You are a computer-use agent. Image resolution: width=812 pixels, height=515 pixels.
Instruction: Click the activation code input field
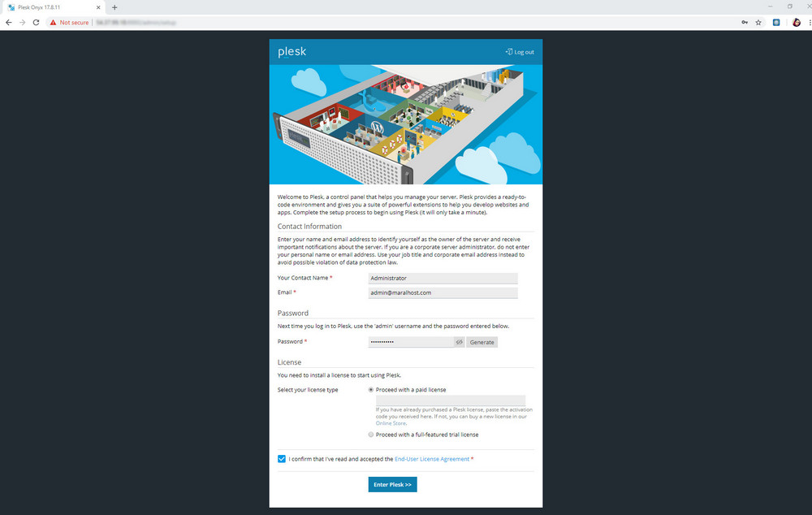click(x=451, y=400)
